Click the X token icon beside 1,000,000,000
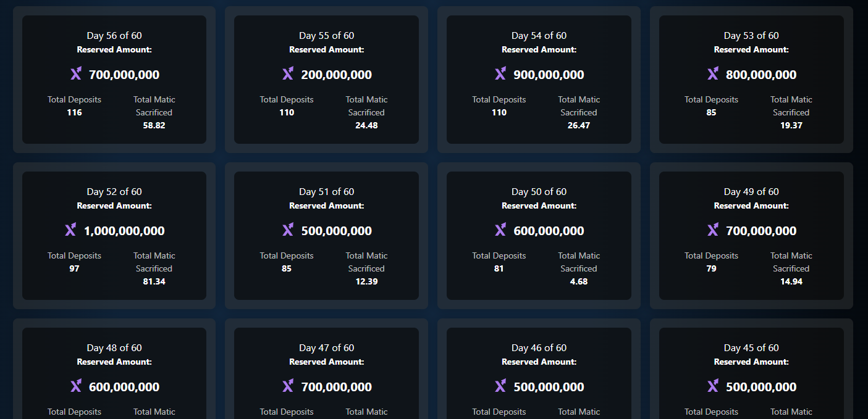This screenshot has height=419, width=868. (x=70, y=230)
